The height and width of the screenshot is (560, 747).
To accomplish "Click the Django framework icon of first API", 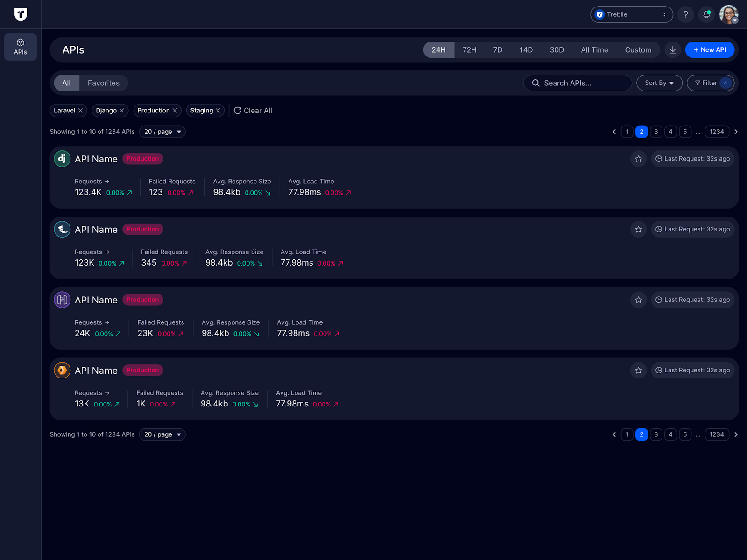I will click(x=62, y=159).
